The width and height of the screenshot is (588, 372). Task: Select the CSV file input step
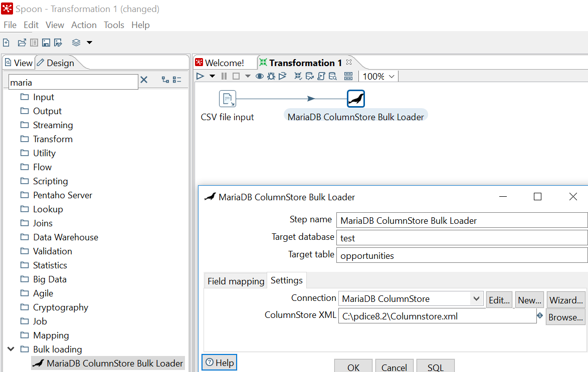tap(227, 98)
